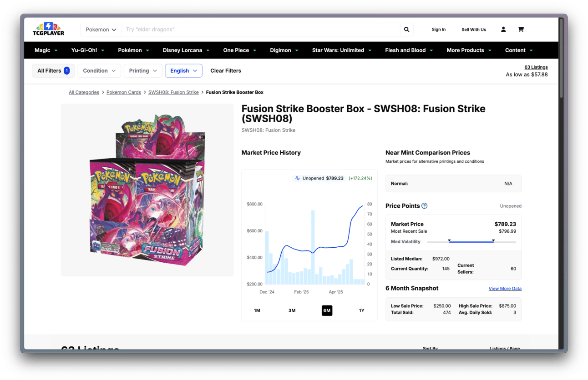Click the Unopened trend line icon
Screen dimensions: 588x380
pyautogui.click(x=298, y=178)
